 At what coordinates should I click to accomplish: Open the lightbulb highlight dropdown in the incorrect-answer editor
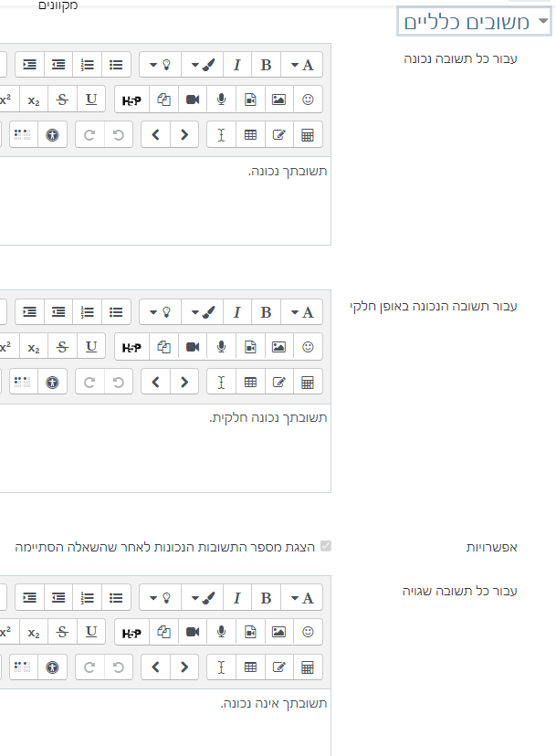[x=161, y=597]
